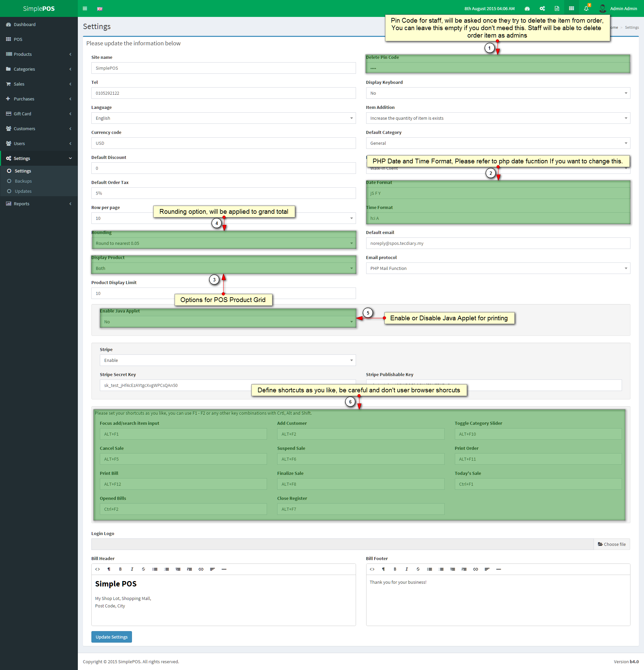Click Choose file for Login Logo
The height and width of the screenshot is (670, 644).
pyautogui.click(x=612, y=544)
